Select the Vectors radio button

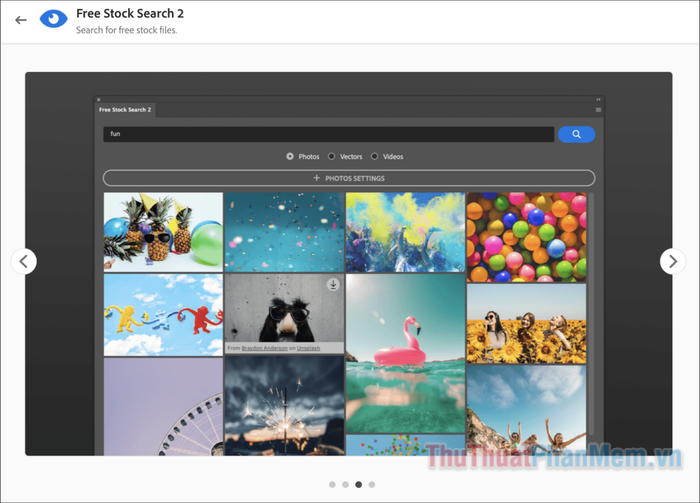point(331,156)
